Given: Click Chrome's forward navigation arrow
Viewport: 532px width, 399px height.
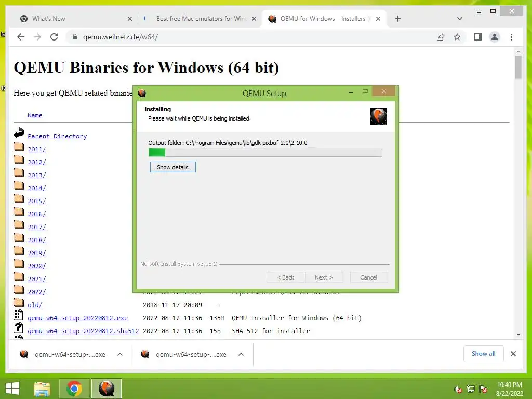Looking at the screenshot, I should [37, 37].
